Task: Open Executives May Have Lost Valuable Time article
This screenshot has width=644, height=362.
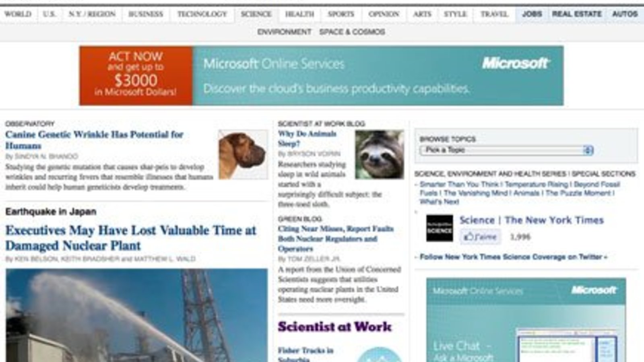Action: point(130,238)
